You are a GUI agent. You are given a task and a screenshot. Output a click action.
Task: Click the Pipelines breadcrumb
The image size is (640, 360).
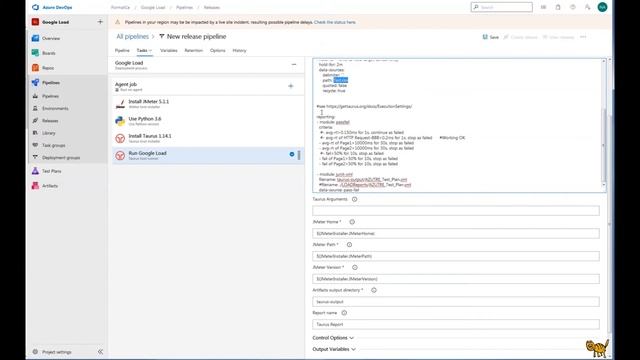(184, 7)
